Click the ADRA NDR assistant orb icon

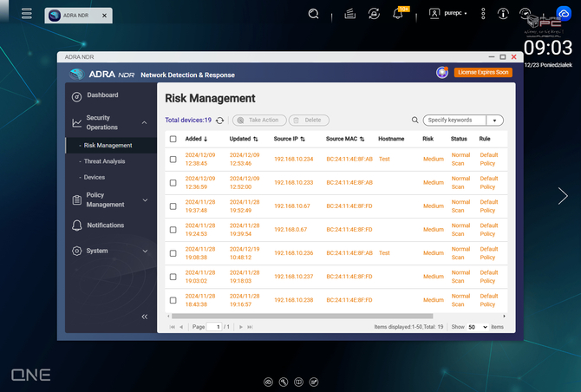click(x=442, y=72)
